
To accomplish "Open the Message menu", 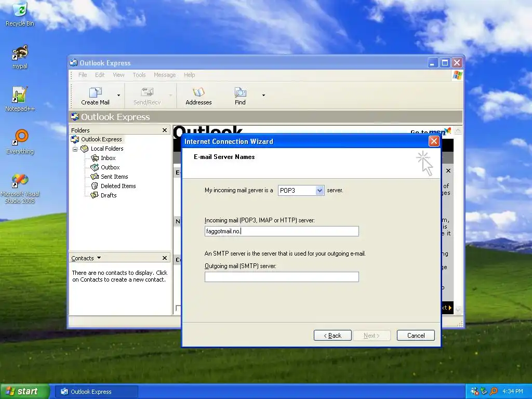I will pyautogui.click(x=165, y=75).
